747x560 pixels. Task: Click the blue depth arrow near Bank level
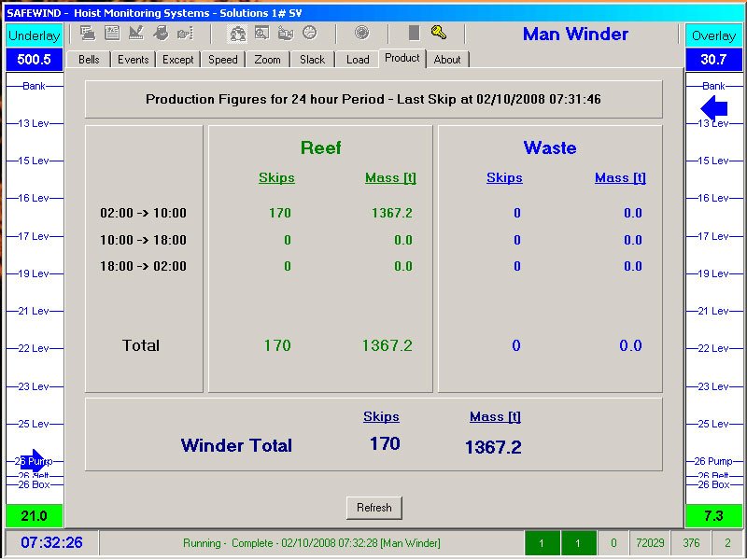pyautogui.click(x=712, y=108)
